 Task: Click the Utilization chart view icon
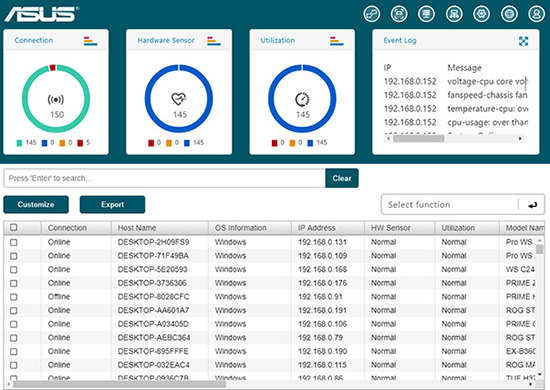tap(337, 41)
